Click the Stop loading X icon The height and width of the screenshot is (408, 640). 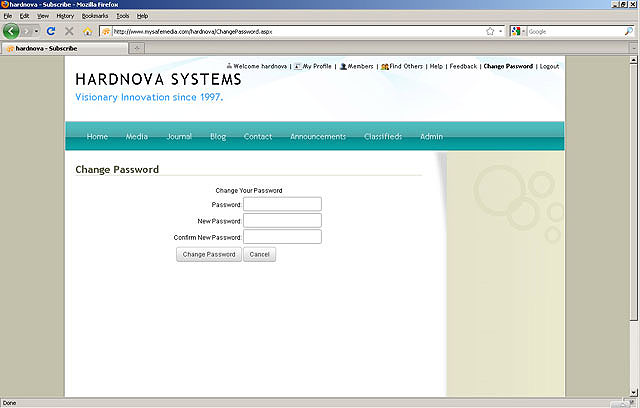69,31
